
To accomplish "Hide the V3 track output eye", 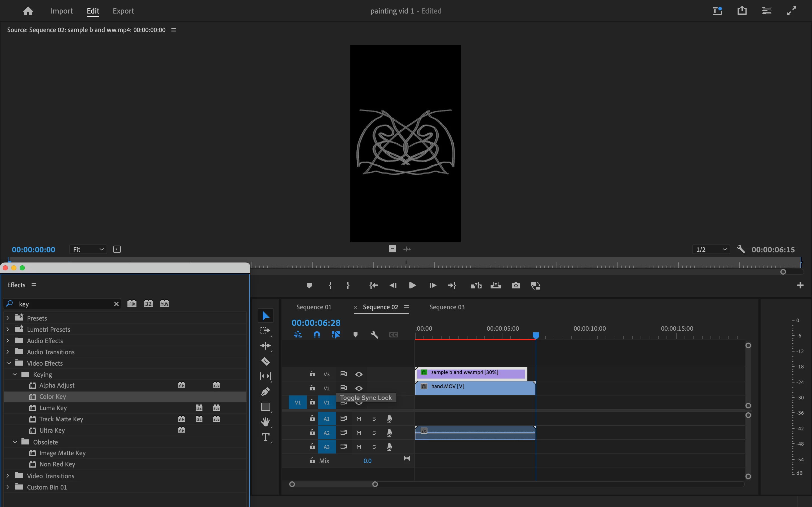I will (x=359, y=374).
